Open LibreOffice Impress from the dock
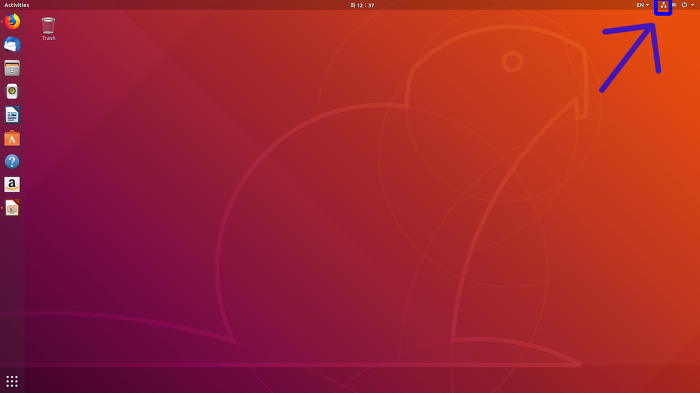The height and width of the screenshot is (393, 700). (12, 208)
